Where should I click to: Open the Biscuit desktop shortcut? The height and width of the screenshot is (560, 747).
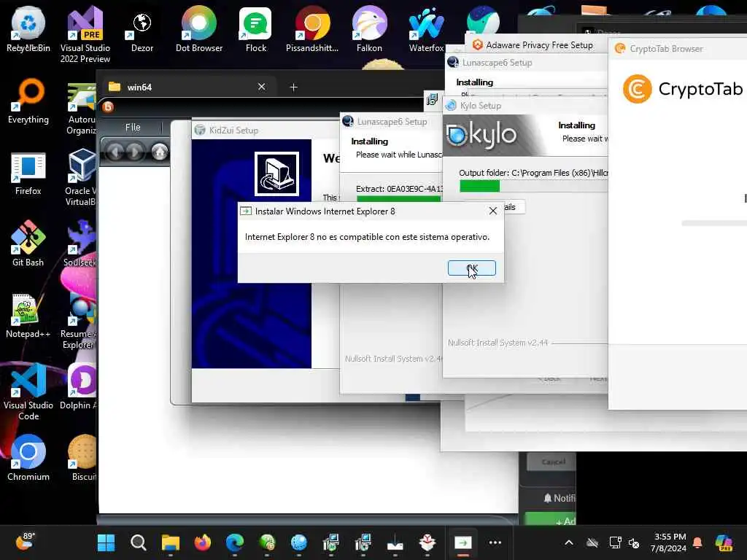pyautogui.click(x=82, y=458)
